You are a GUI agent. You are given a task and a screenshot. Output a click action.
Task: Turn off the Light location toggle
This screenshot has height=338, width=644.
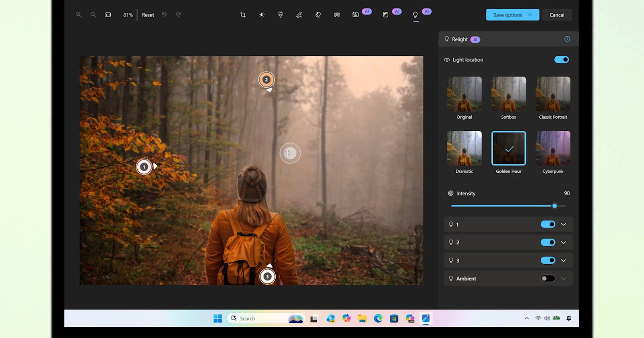(x=561, y=60)
